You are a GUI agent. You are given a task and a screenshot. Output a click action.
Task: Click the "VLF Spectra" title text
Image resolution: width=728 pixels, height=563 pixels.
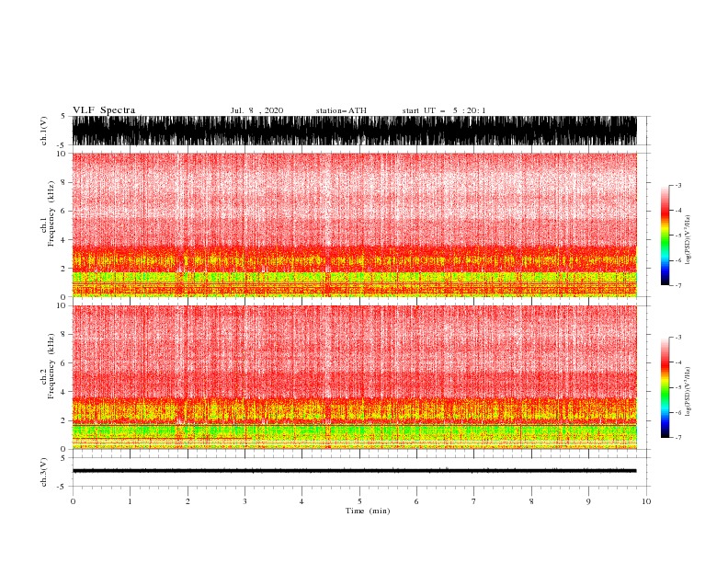pyautogui.click(x=104, y=110)
